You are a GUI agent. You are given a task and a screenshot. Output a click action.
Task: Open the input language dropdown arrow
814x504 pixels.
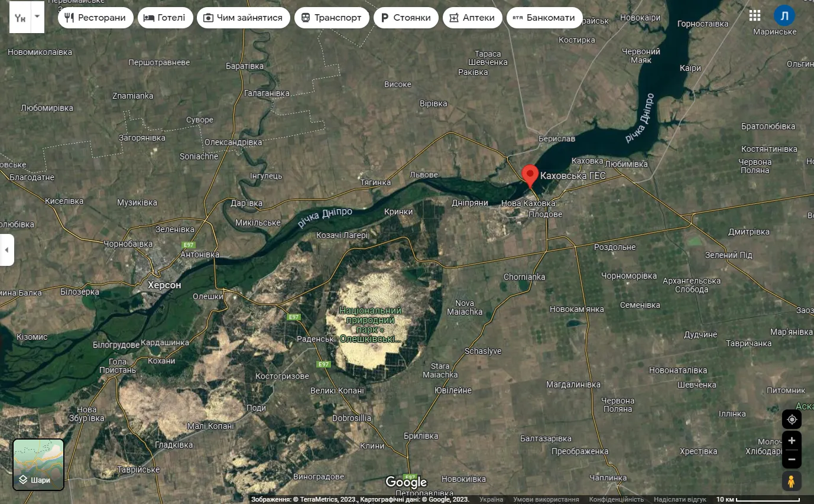click(37, 16)
